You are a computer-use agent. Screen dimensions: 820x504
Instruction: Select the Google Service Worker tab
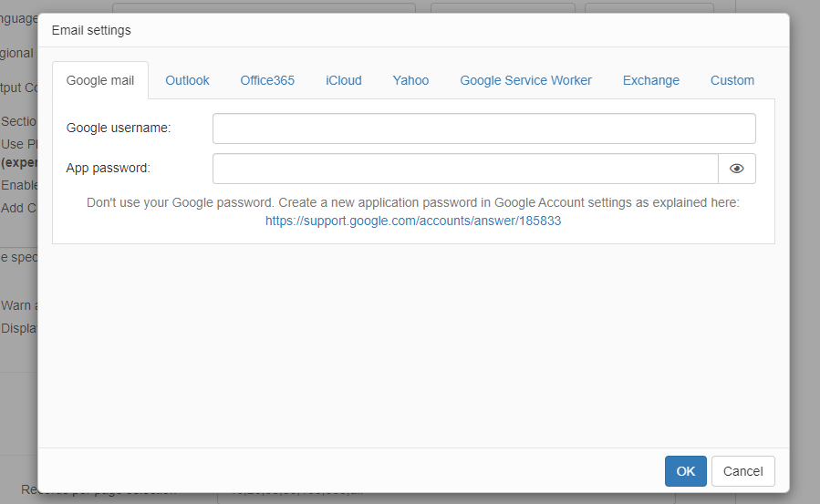[x=525, y=80]
